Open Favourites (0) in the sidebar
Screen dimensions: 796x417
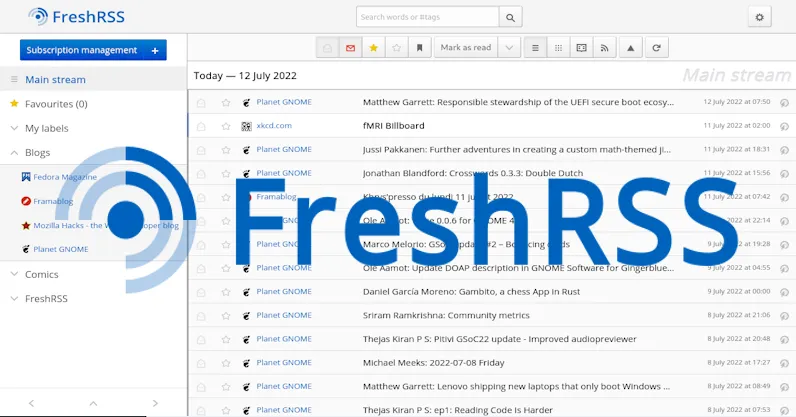click(x=55, y=103)
